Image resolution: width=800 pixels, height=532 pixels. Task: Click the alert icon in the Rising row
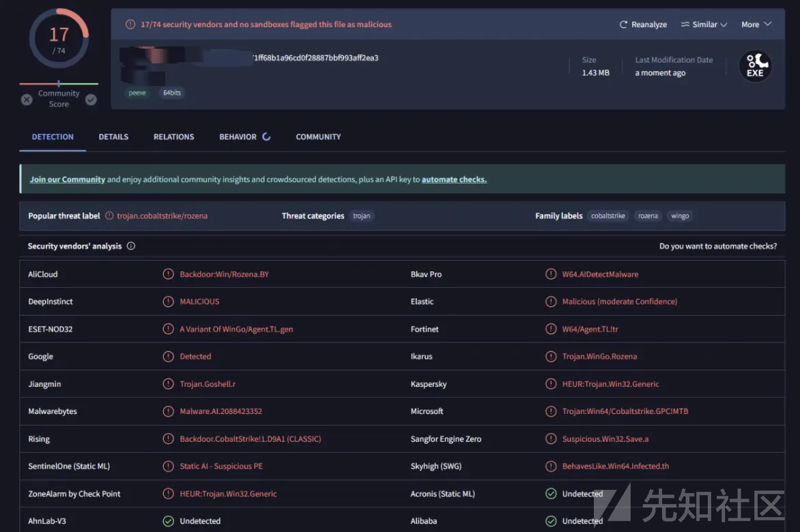pos(169,439)
